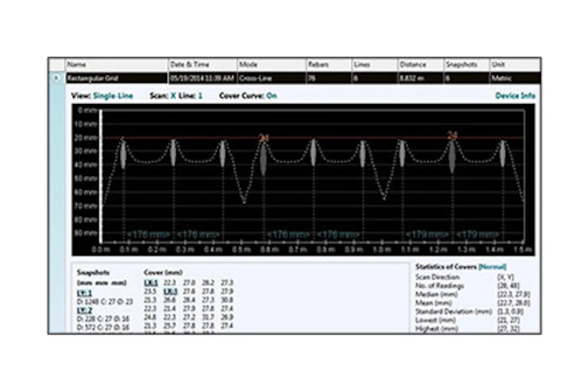Select the 'Cross-Line' mode cell

point(271,78)
